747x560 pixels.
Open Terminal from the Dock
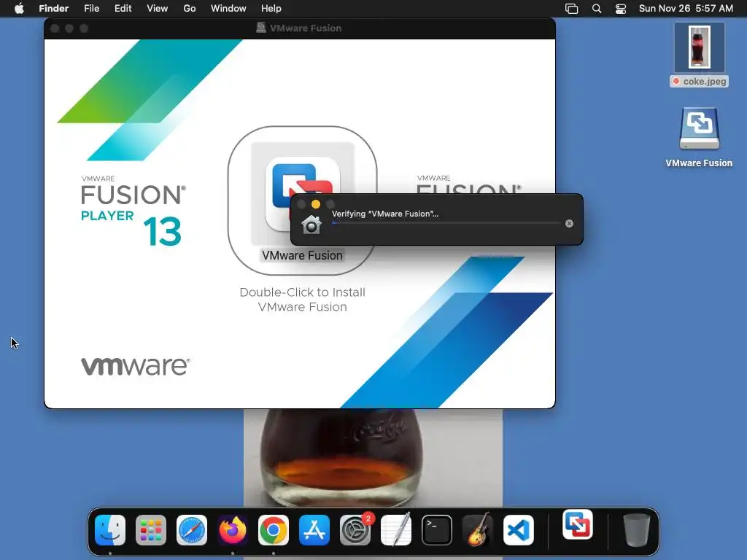[437, 530]
